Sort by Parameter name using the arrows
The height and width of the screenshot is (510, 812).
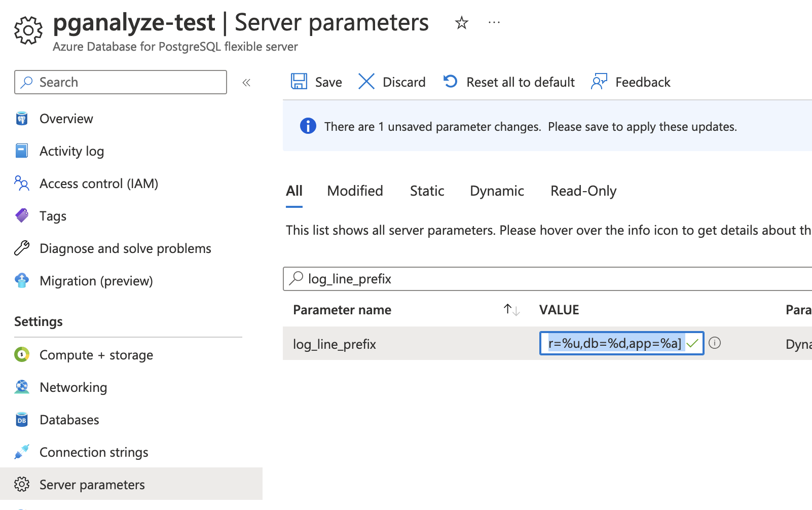click(512, 310)
